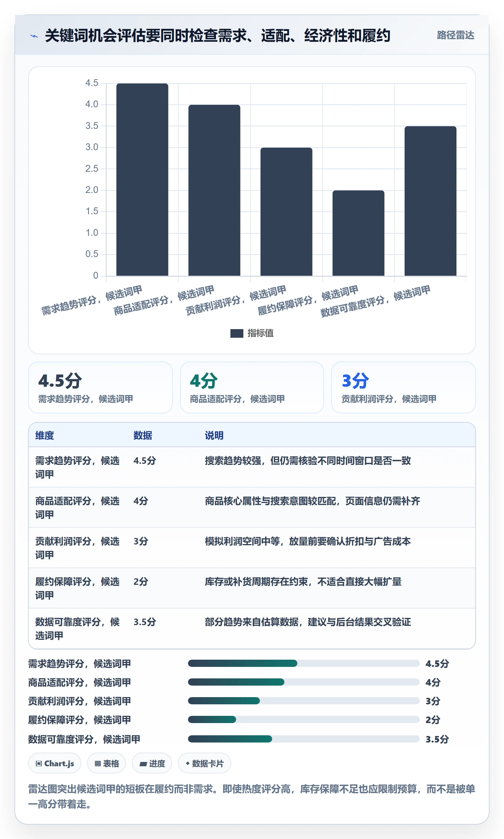Viewport: 504px width, 839px height.
Task: Select the 数据卡片 tag chip
Action: point(204,763)
